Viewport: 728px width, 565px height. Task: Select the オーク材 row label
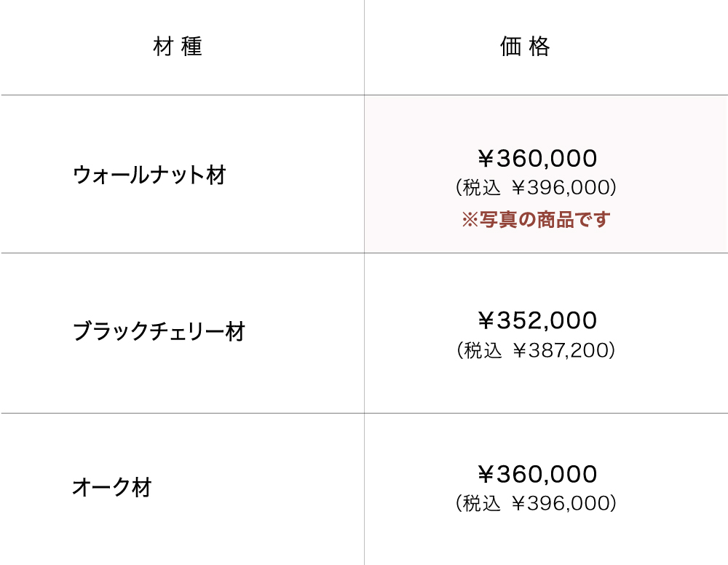pos(112,488)
